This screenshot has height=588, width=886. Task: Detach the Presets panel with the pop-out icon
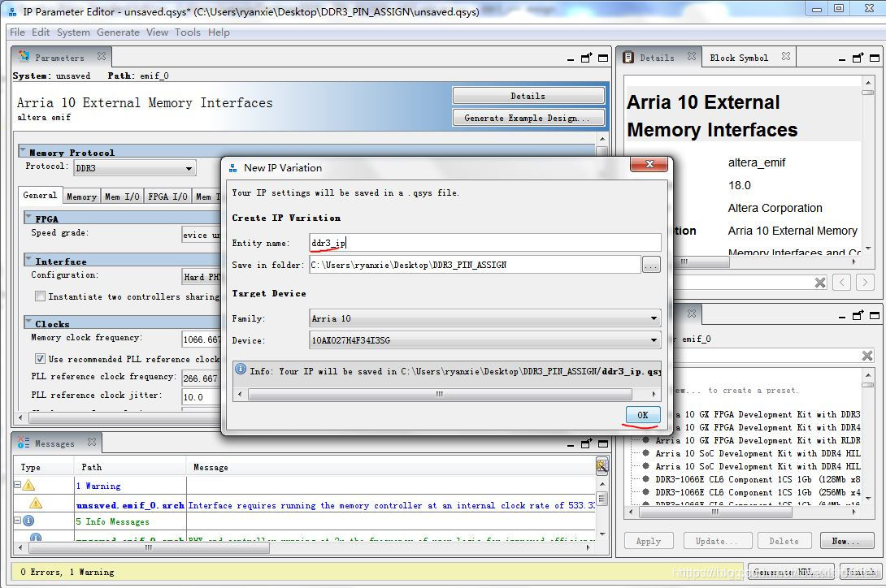click(858, 315)
